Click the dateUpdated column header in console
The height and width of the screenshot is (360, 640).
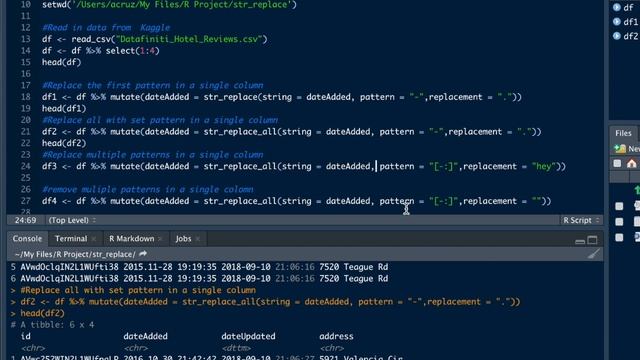point(248,336)
